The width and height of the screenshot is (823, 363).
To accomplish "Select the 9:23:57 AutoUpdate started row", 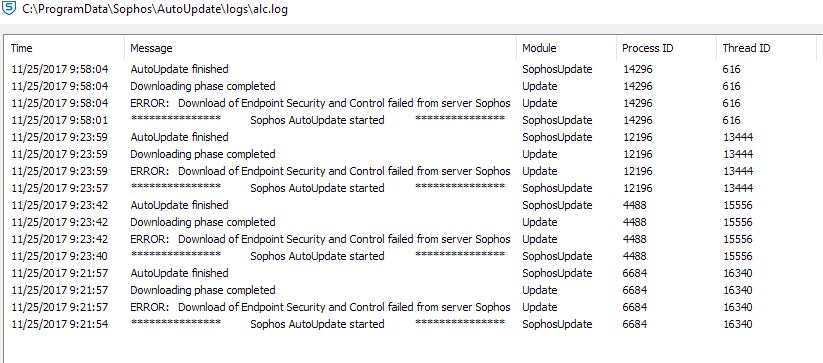I will point(411,188).
